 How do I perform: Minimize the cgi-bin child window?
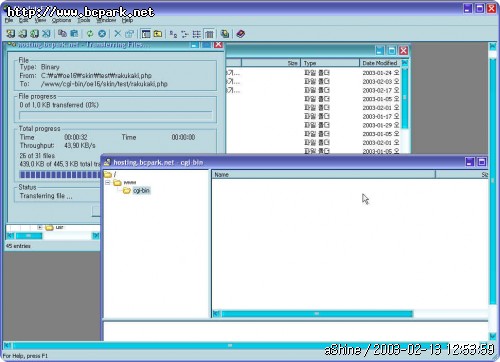470,162
